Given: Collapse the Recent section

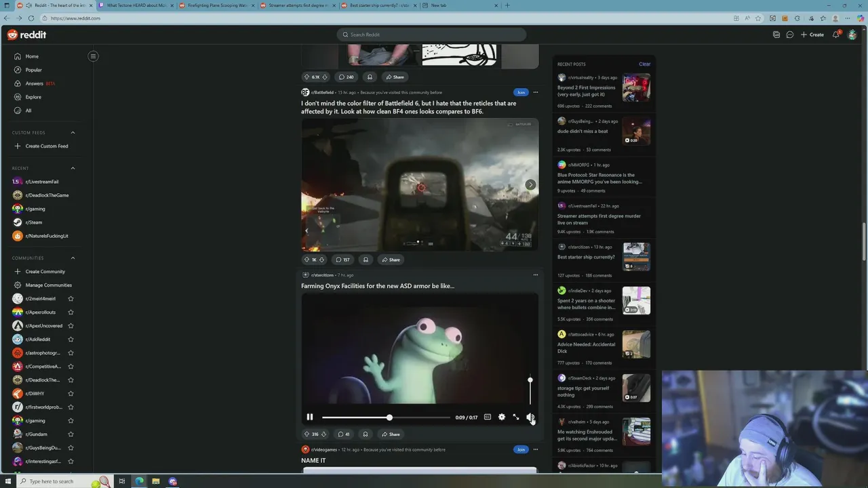Looking at the screenshot, I should [73, 168].
